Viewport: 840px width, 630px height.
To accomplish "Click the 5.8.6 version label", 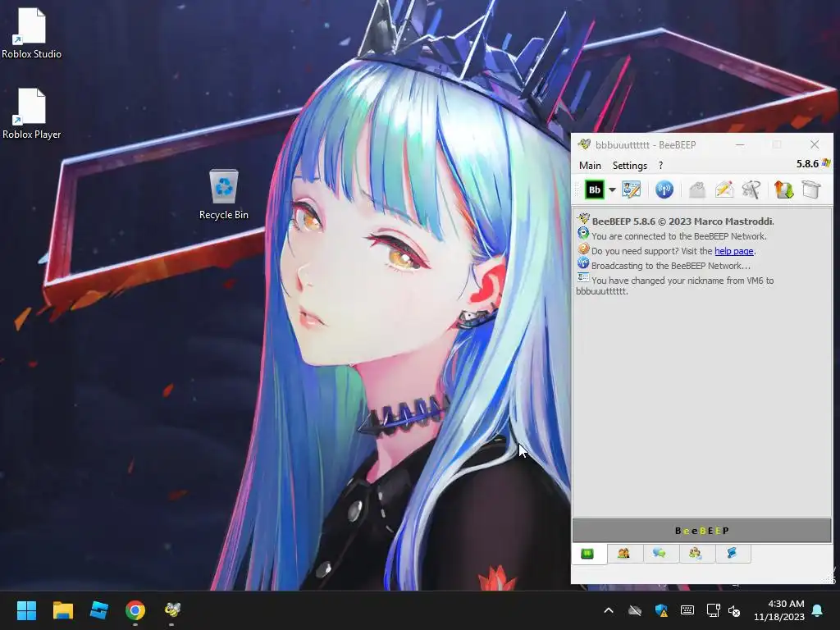I will point(807,164).
